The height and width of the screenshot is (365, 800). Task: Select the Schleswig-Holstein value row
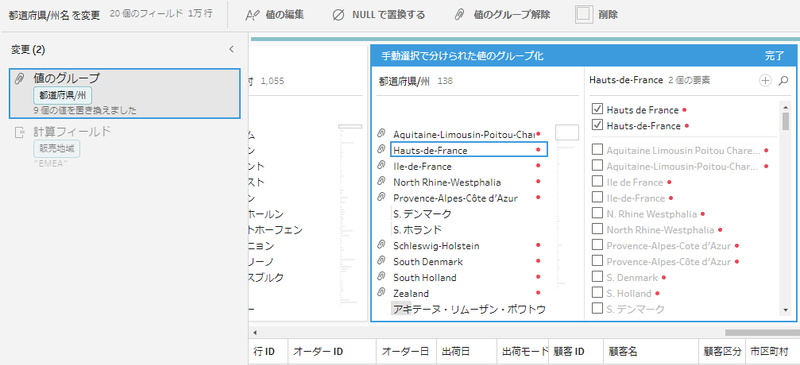tap(468, 246)
